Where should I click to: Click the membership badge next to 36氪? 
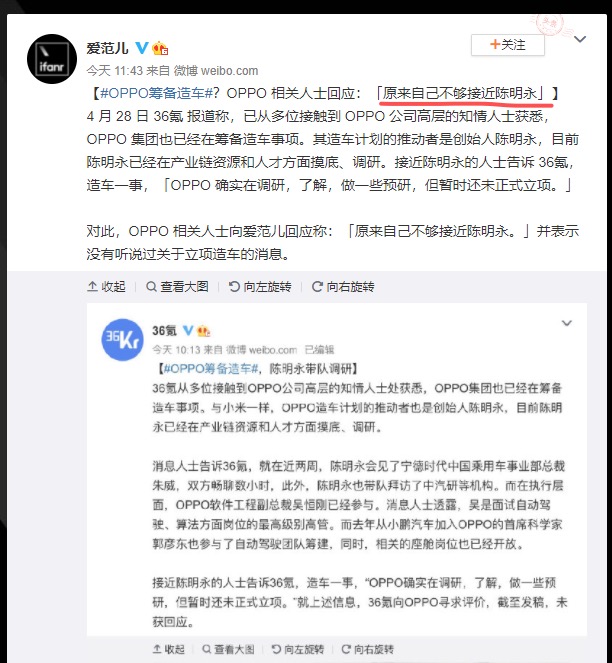coord(203,331)
